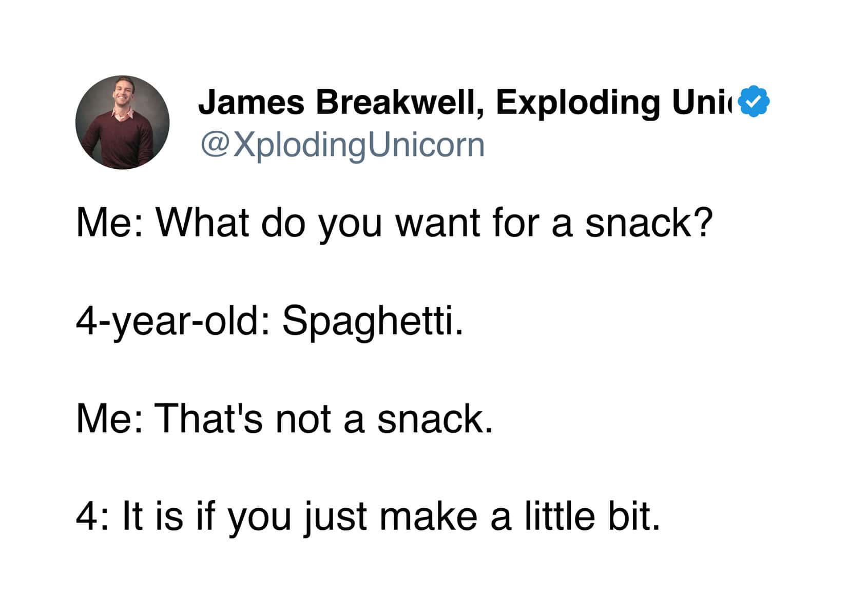Click the word "Spaghetti" in the tweet
Screen dimensions: 848x616
click(x=372, y=321)
